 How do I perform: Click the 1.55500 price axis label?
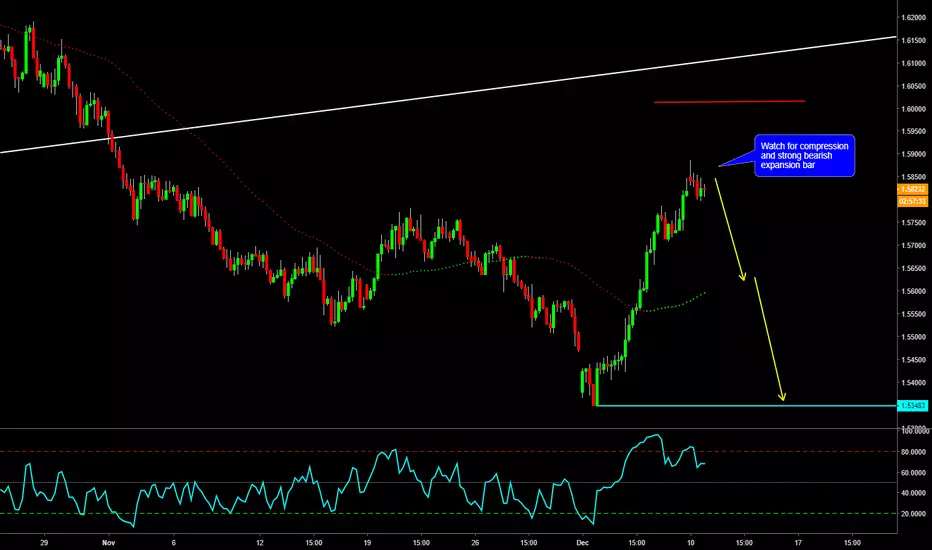point(914,313)
